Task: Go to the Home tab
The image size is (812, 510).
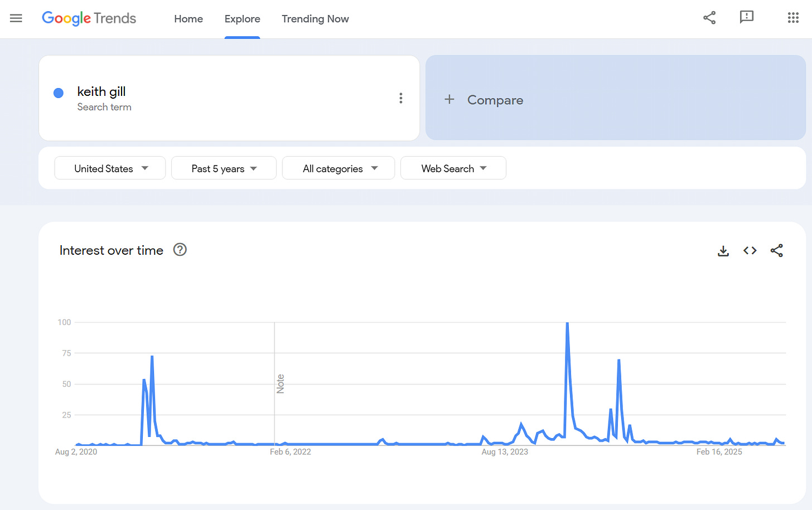Action: tap(188, 19)
